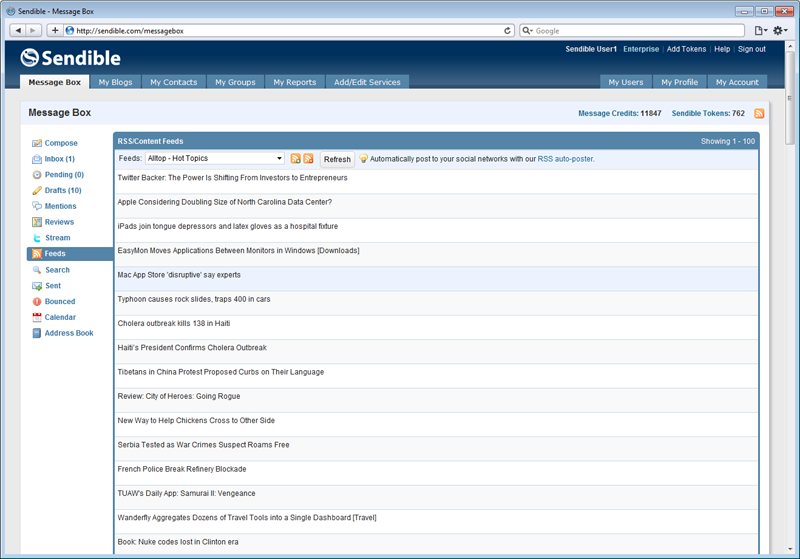This screenshot has height=559, width=800.
Task: Open the browser page menu icon
Action: 761,31
